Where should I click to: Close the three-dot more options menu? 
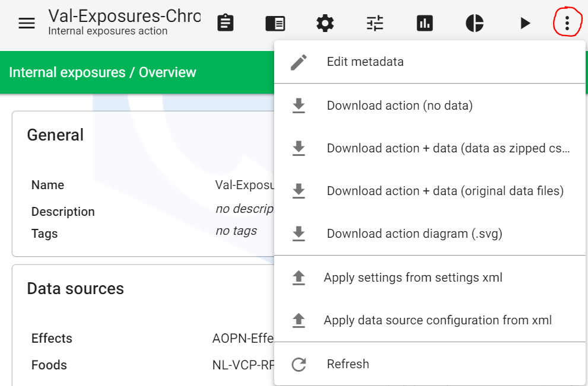tap(567, 23)
